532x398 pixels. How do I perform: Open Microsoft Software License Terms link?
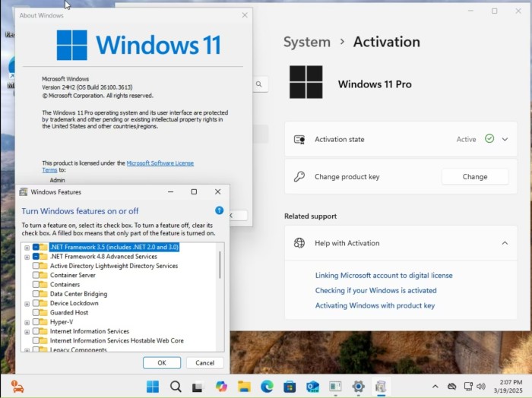coord(160,163)
